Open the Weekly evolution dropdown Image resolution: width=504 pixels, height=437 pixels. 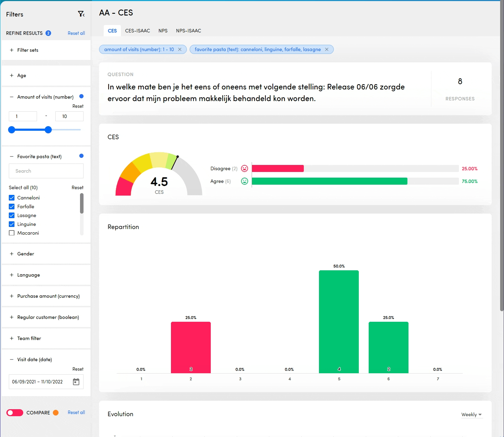click(472, 414)
